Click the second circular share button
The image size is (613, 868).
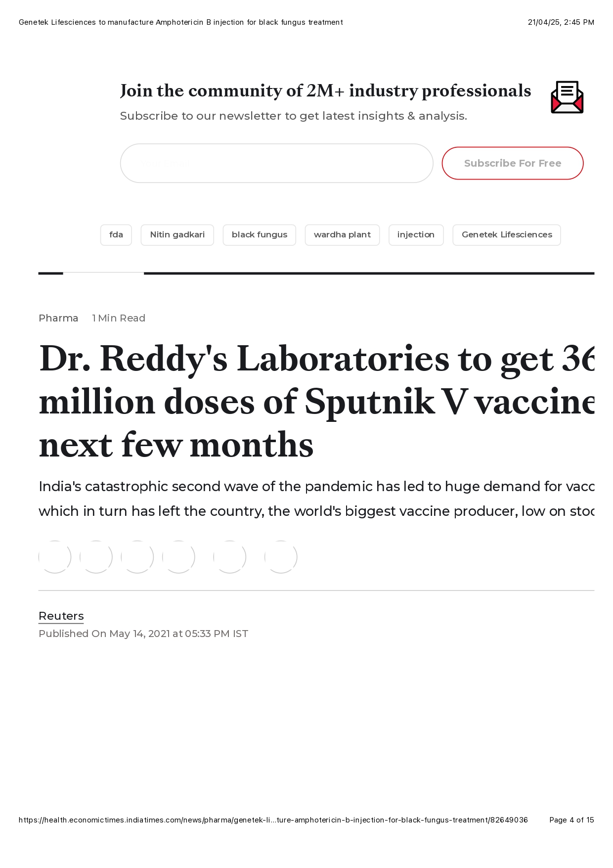pyautogui.click(x=96, y=557)
